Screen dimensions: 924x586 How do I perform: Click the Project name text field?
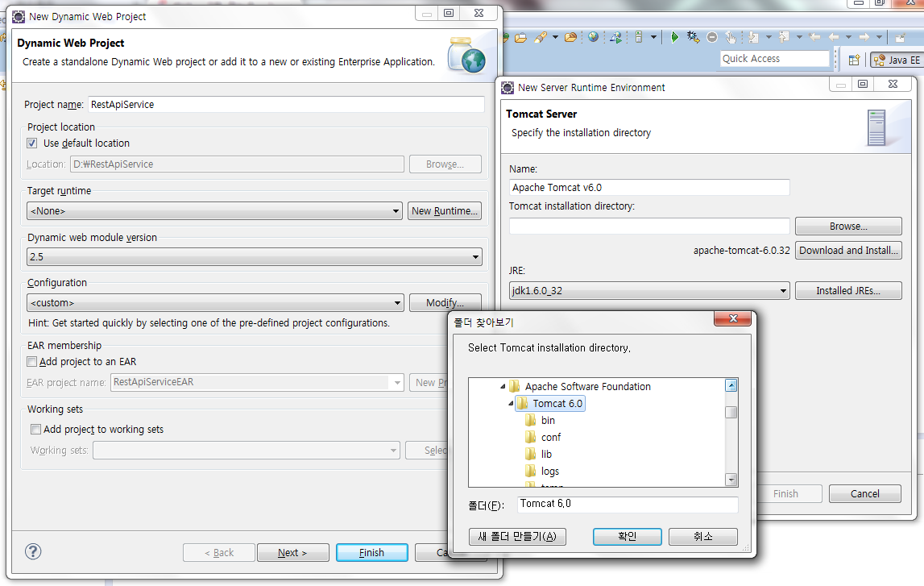point(285,104)
